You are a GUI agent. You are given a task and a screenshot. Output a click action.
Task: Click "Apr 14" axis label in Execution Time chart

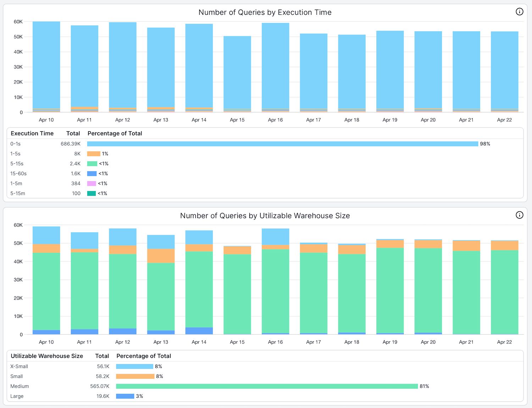pos(199,120)
